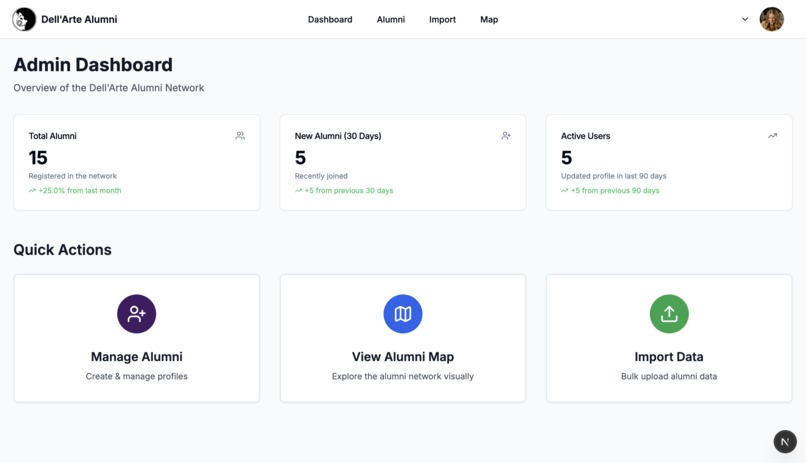Click the total alumni count 15
This screenshot has height=463, width=806.
tap(38, 158)
